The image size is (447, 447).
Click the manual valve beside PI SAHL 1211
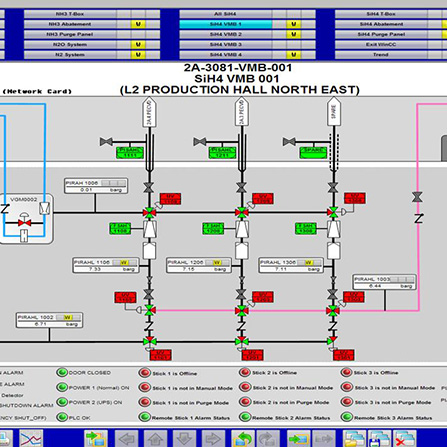[x=200, y=142]
